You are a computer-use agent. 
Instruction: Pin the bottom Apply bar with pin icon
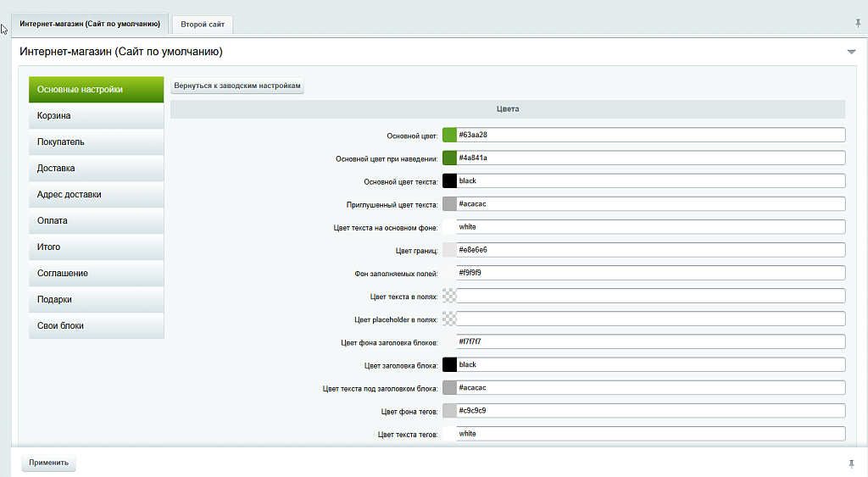851,463
